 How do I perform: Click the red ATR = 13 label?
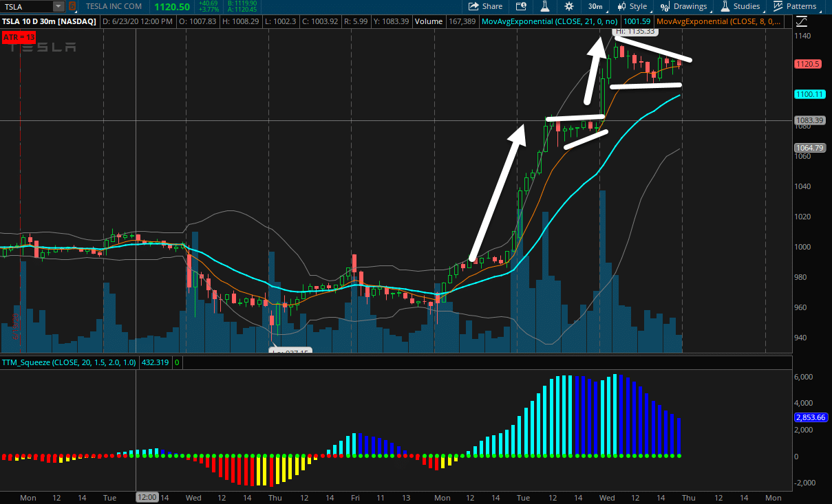click(19, 36)
